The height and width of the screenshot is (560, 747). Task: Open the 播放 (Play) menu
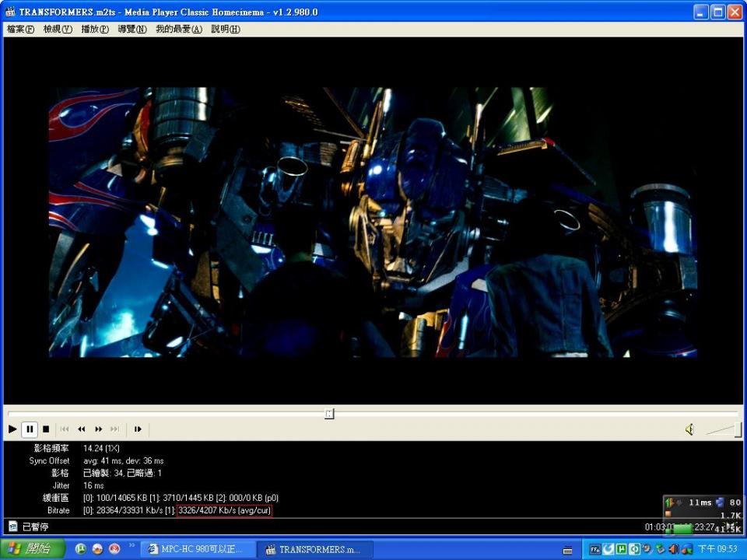(x=95, y=29)
